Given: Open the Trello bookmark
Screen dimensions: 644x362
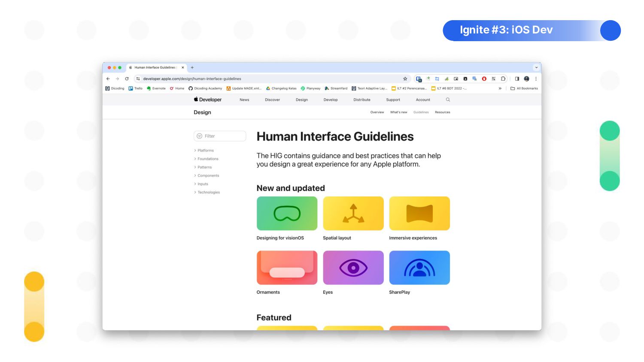Looking at the screenshot, I should (x=135, y=88).
